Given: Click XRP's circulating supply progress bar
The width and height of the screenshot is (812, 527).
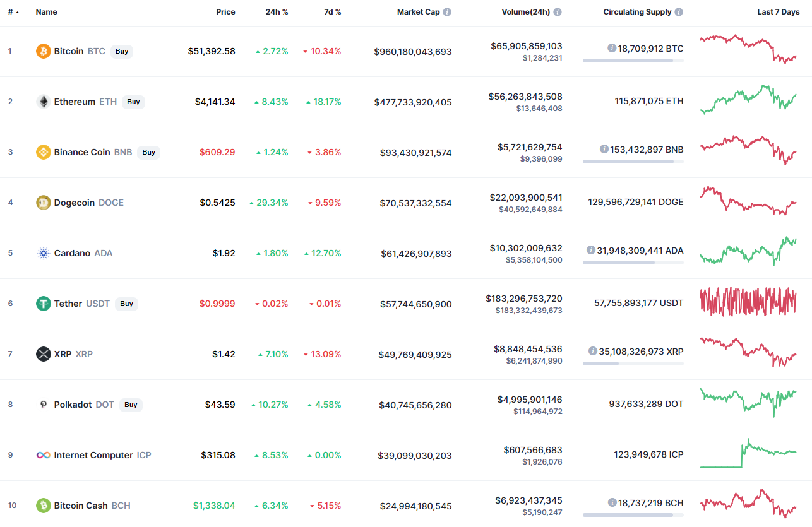Looking at the screenshot, I should pyautogui.click(x=633, y=364).
